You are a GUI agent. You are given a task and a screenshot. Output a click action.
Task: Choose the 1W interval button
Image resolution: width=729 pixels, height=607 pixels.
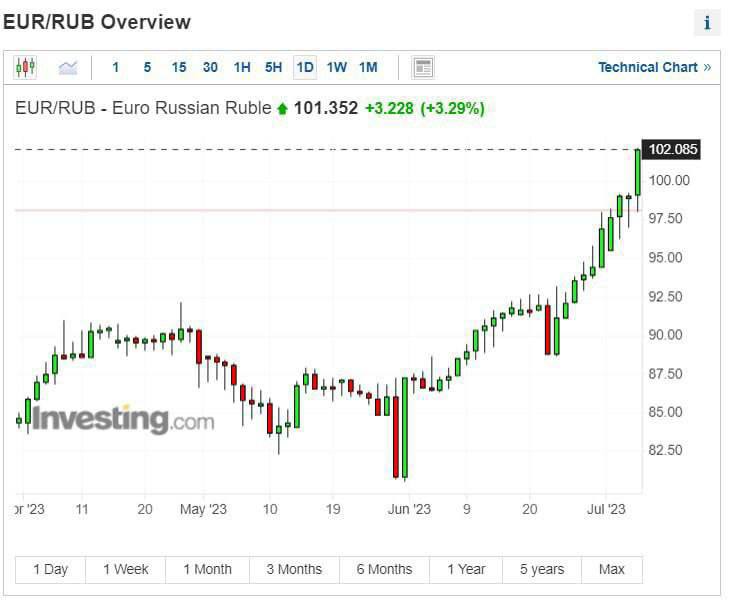(337, 67)
